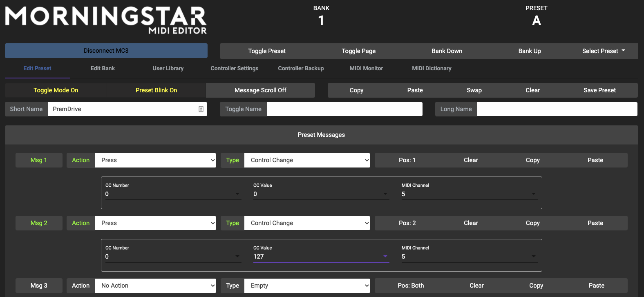Click Bank Up button
This screenshot has height=297, width=644.
pyautogui.click(x=530, y=51)
